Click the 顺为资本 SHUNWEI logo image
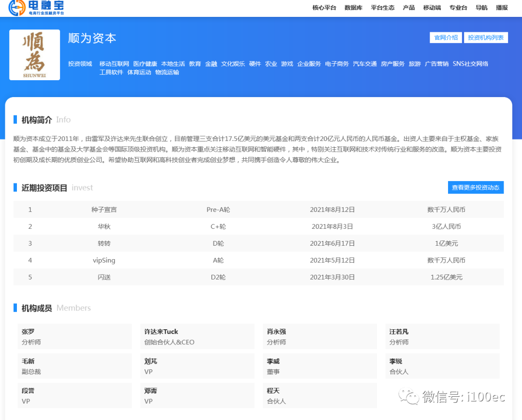The image size is (522, 420). point(34,55)
